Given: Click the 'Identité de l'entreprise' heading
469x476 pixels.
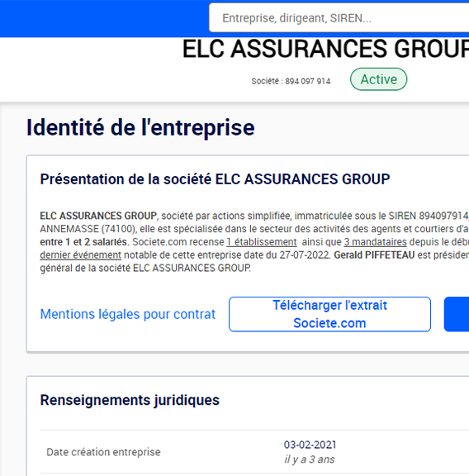Looking at the screenshot, I should (x=140, y=127).
